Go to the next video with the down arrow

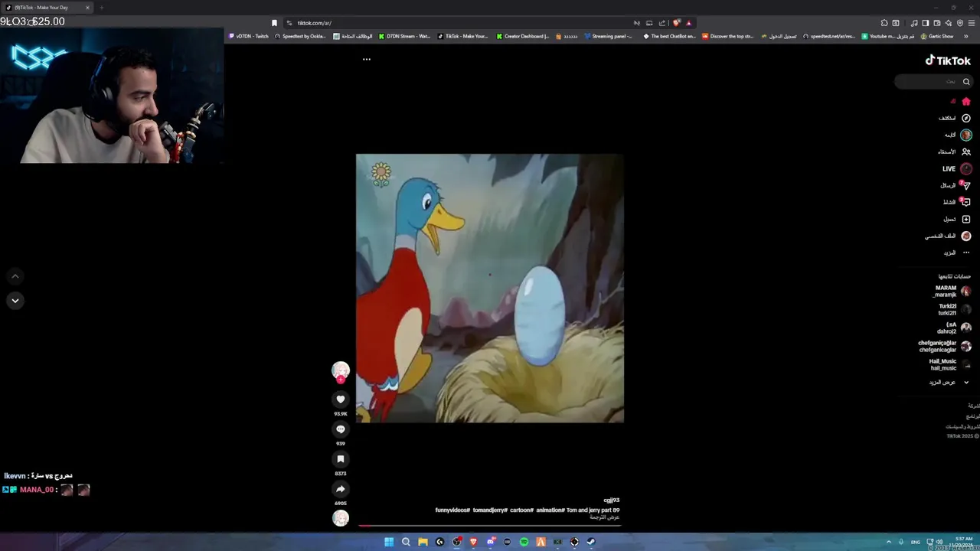(15, 301)
